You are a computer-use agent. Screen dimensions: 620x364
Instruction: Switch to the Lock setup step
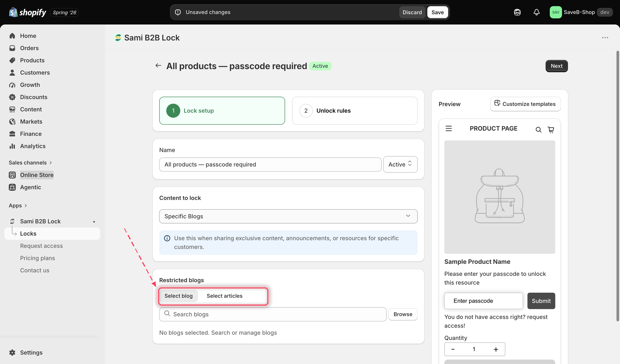click(222, 111)
